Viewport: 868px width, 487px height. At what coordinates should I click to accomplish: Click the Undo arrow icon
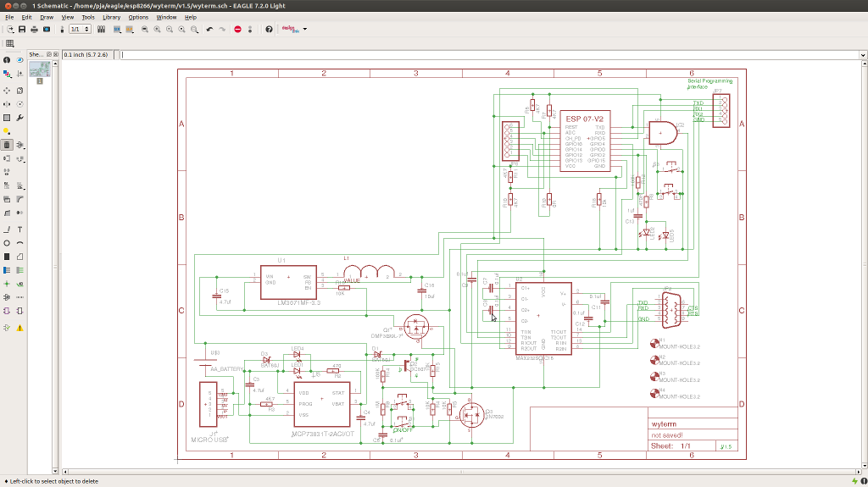coord(209,29)
